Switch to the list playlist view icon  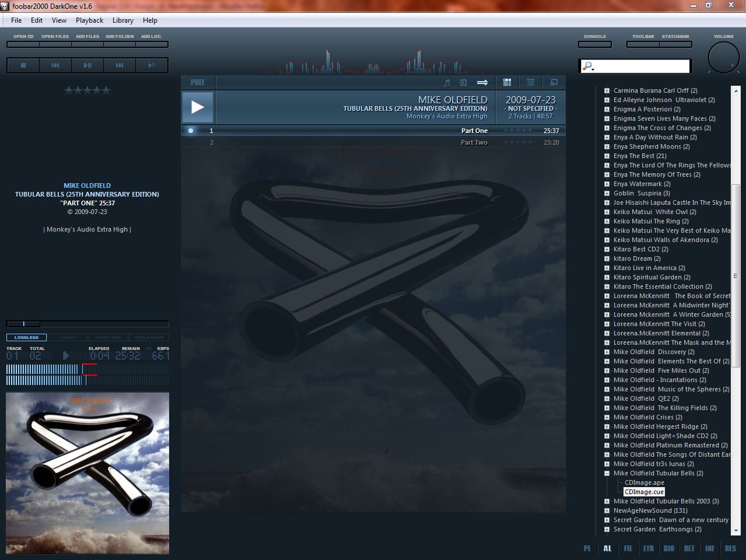coord(530,82)
